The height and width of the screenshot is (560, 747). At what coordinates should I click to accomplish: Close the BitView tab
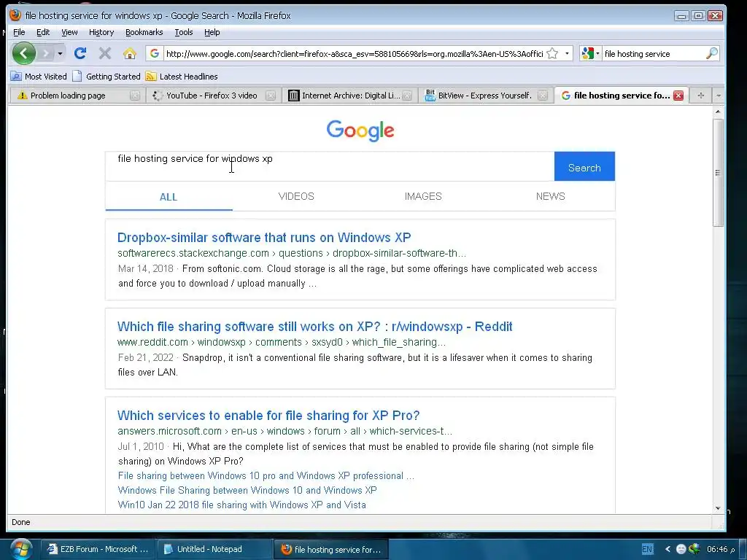[x=543, y=96]
